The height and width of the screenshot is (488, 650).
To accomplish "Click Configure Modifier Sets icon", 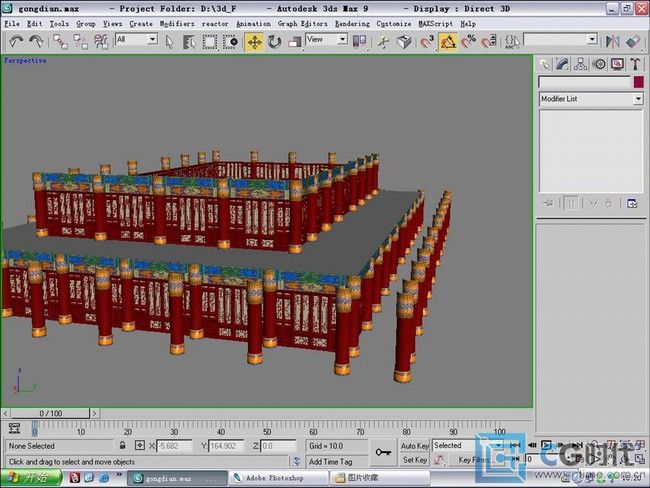I will click(632, 203).
